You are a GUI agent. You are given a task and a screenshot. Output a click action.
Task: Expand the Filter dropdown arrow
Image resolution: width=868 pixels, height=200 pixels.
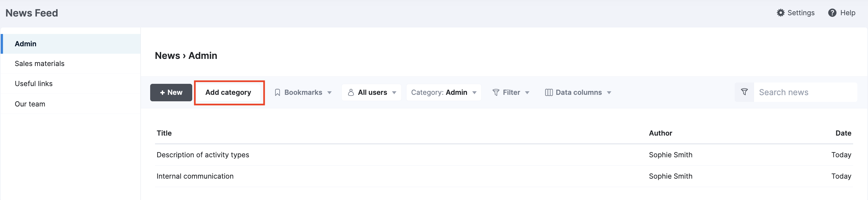pos(527,93)
